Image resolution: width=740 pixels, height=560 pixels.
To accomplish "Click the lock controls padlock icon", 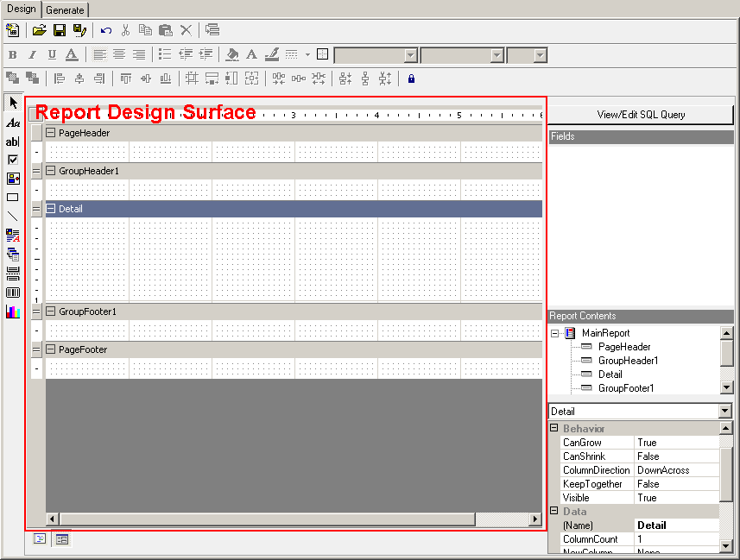I will tap(411, 79).
